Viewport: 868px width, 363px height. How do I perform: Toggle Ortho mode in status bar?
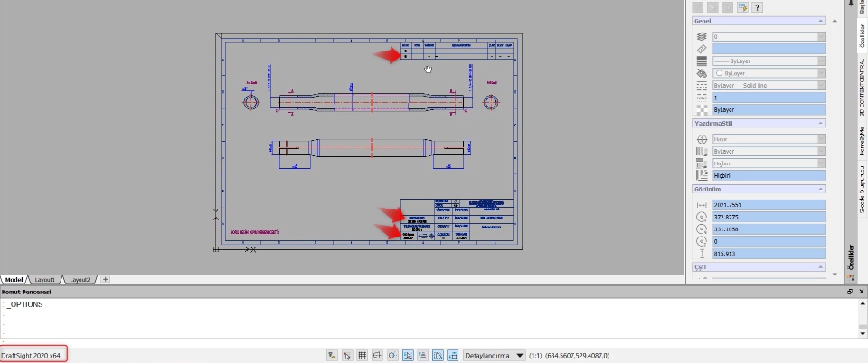378,356
